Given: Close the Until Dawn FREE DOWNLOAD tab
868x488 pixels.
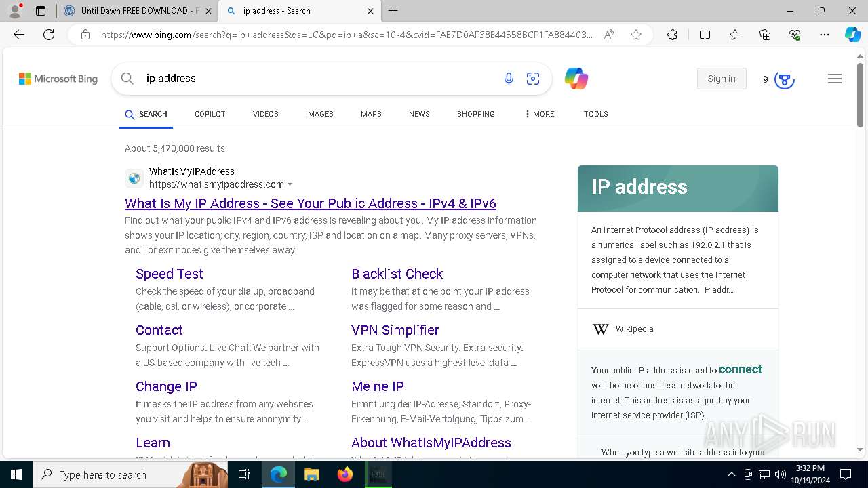Looking at the screenshot, I should (208, 11).
